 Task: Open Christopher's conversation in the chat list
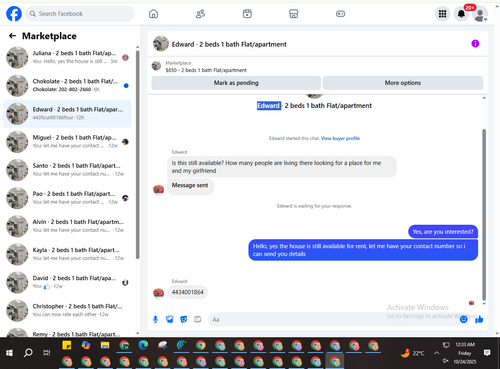pyautogui.click(x=67, y=310)
